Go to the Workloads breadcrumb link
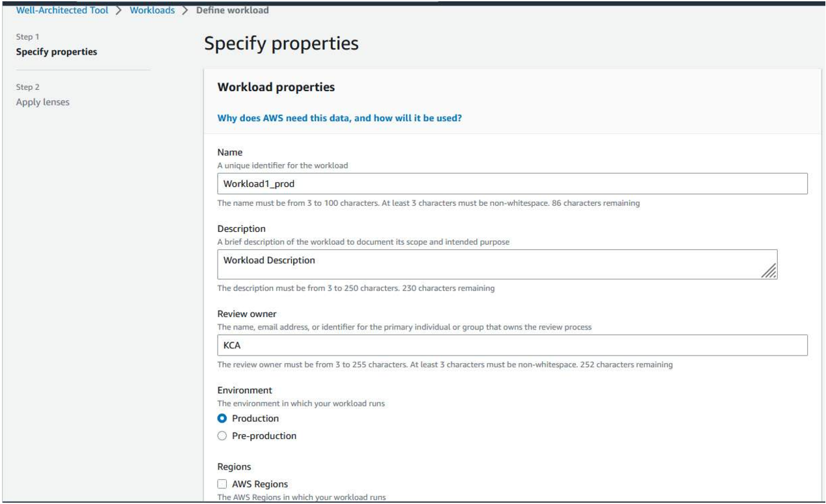Viewport: 826px width, 504px height. point(152,10)
